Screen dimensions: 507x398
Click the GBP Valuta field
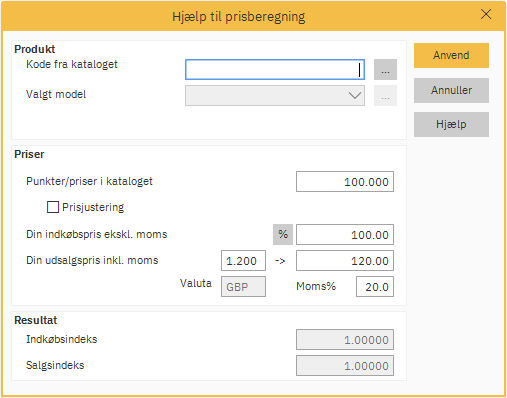pyautogui.click(x=243, y=287)
